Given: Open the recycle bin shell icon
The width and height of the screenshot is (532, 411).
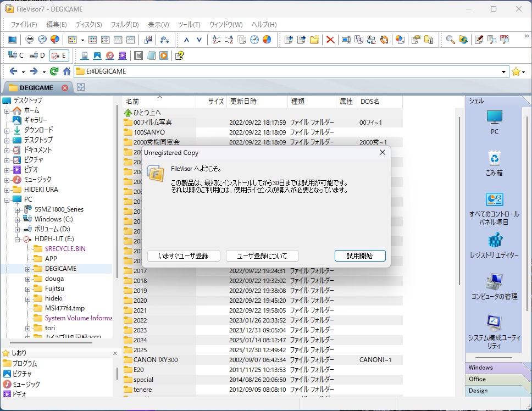Looking at the screenshot, I should tap(494, 163).
